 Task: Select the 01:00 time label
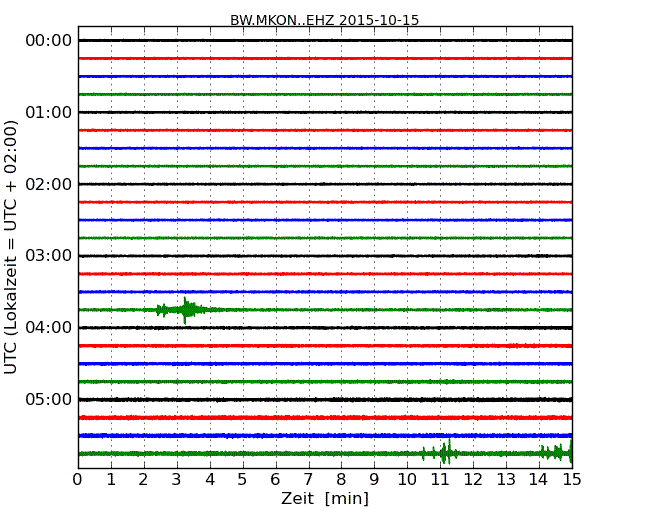49,112
